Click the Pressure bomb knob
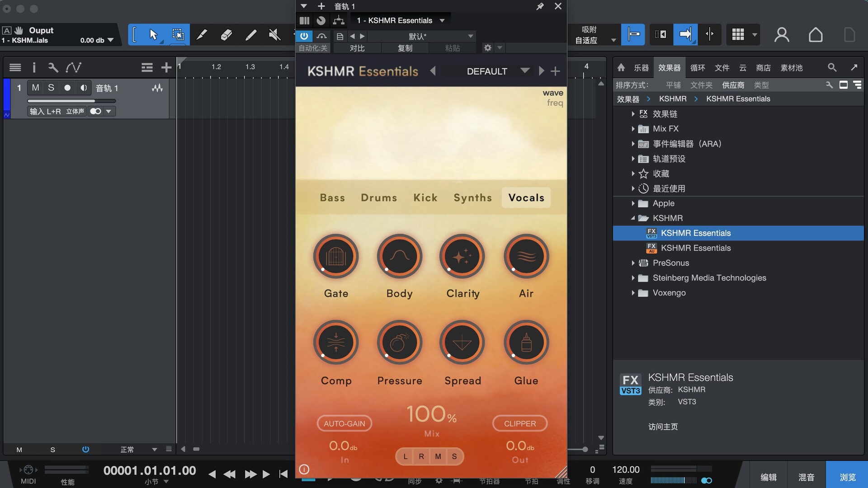The height and width of the screenshot is (488, 868). (399, 343)
